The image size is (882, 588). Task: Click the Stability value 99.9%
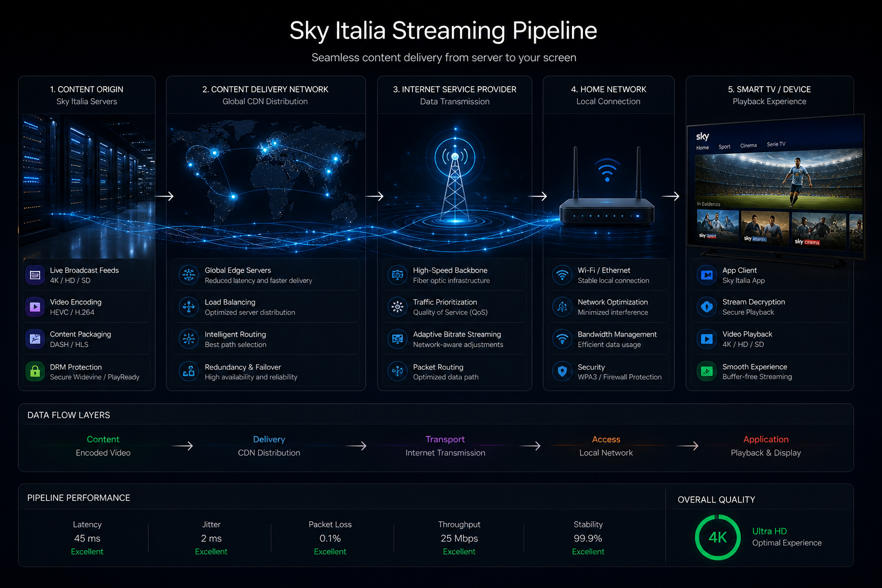[588, 539]
